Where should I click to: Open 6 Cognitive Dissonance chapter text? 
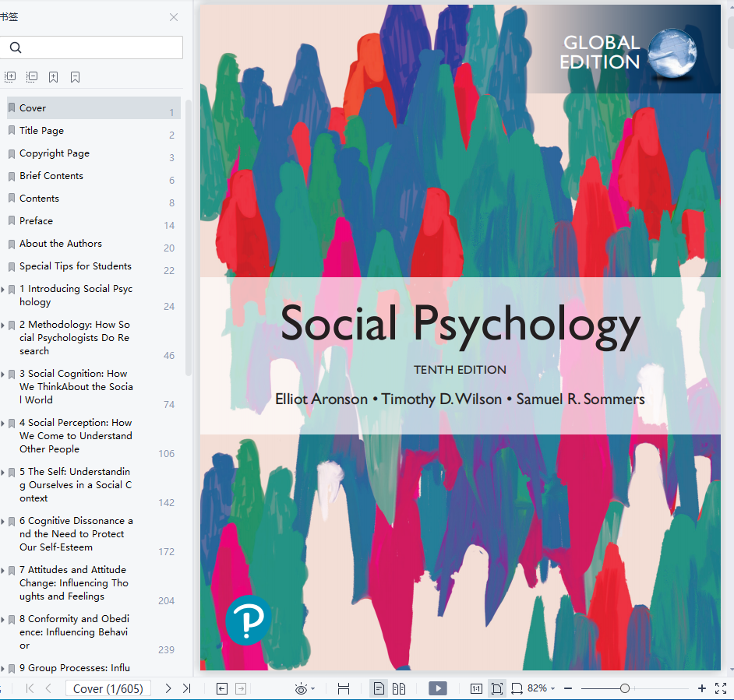pos(76,534)
